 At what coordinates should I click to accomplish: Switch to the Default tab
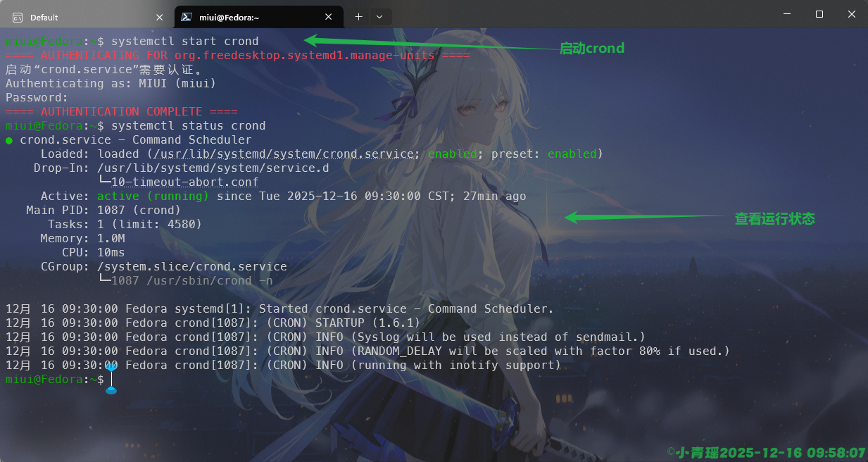tap(77, 17)
